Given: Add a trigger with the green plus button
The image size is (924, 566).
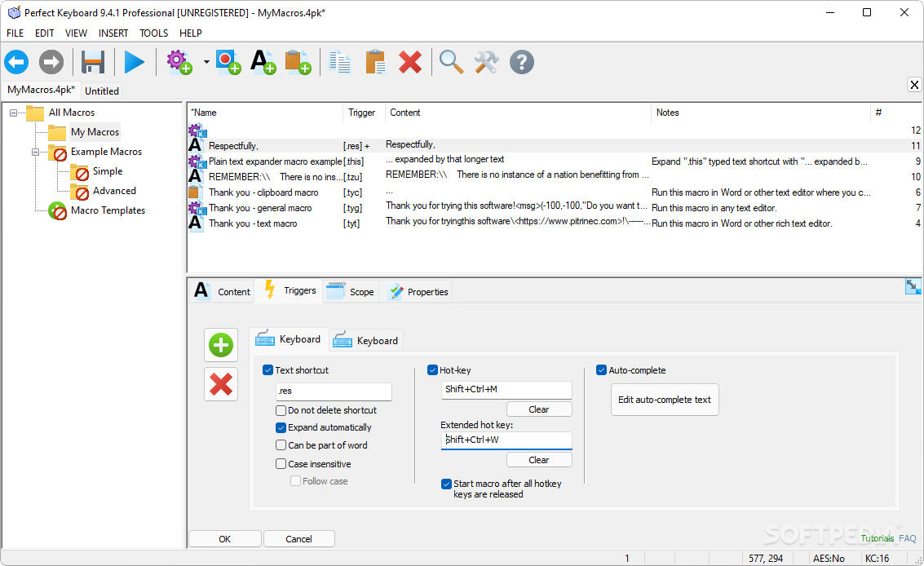Looking at the screenshot, I should coord(221,345).
